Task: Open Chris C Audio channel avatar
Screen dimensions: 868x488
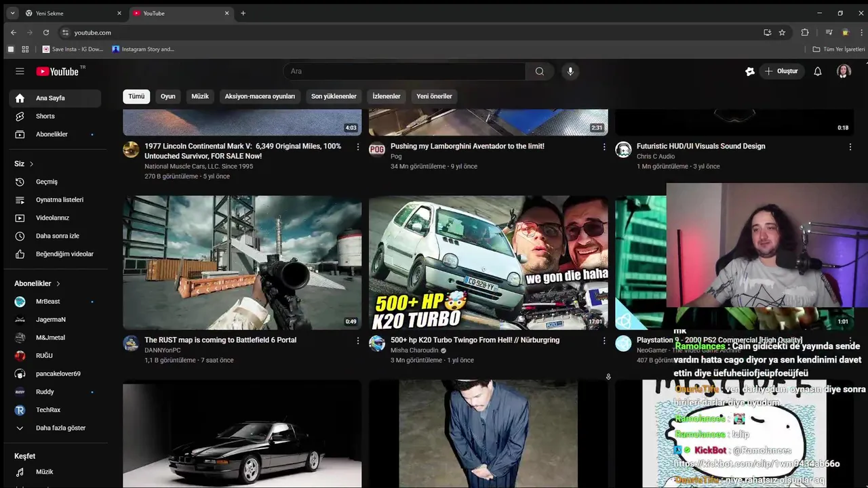Action: [x=623, y=150]
